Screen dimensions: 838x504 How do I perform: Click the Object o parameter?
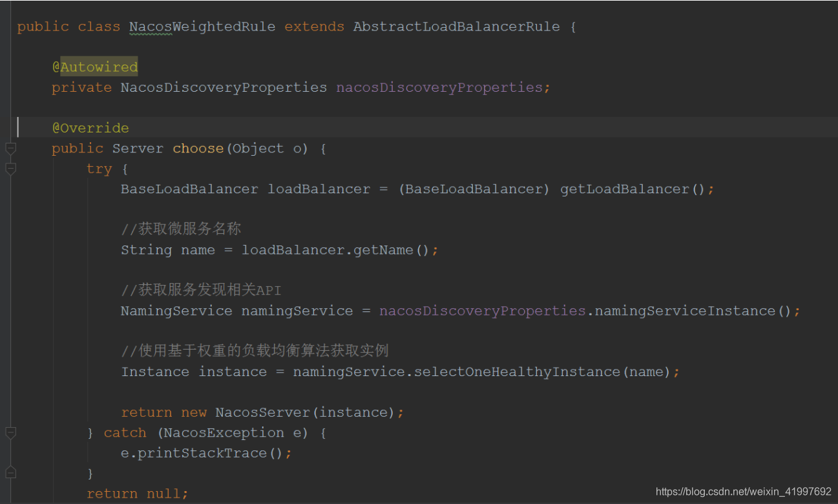[x=267, y=149]
